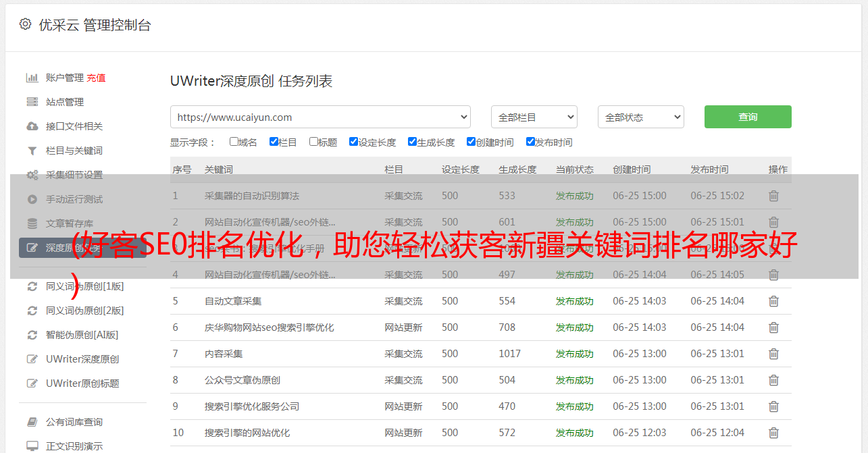The height and width of the screenshot is (453, 868).
Task: Toggle the 发布时间 checkbox
Action: 530,142
